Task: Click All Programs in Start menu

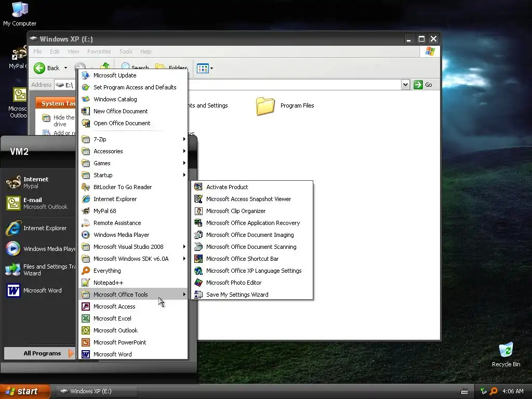Action: click(x=39, y=353)
